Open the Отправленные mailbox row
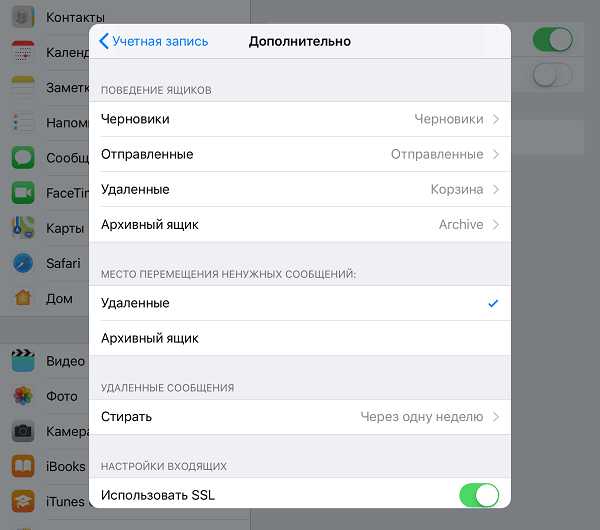Screen dimensions: 600x530 point(300,154)
